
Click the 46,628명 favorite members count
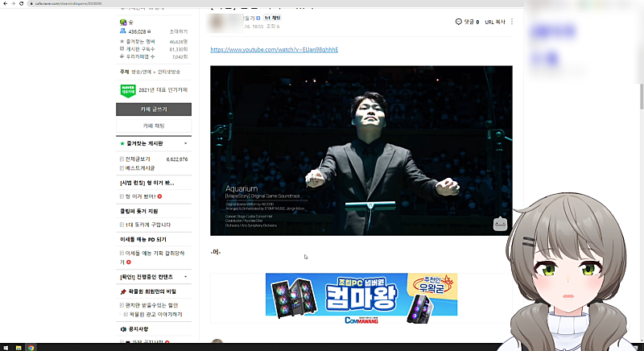point(179,42)
